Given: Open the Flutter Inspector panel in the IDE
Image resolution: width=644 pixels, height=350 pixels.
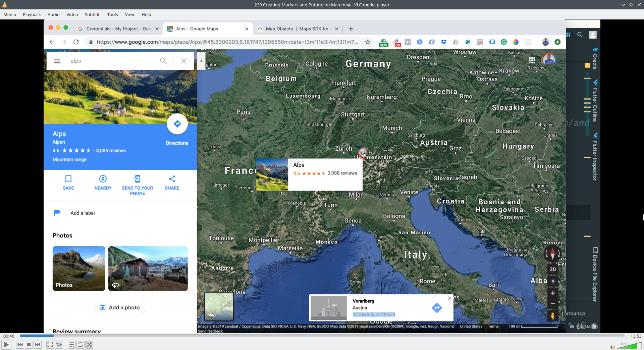Looking at the screenshot, I should [595, 157].
